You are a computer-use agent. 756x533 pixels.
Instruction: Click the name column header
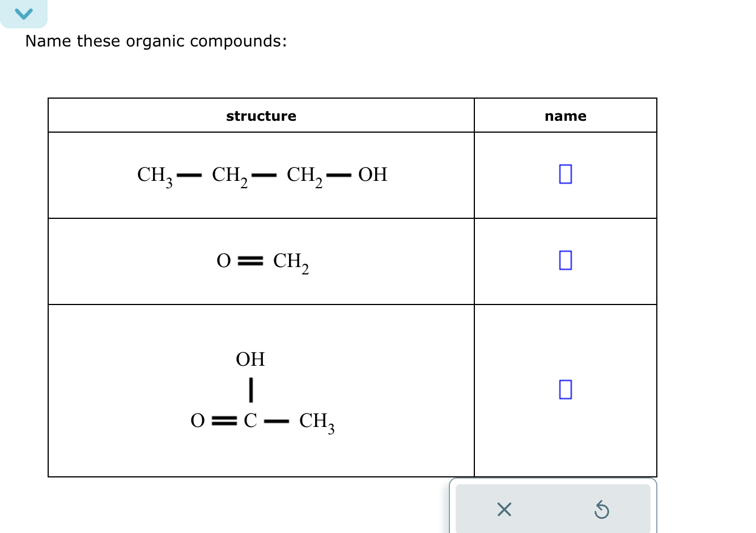[565, 116]
